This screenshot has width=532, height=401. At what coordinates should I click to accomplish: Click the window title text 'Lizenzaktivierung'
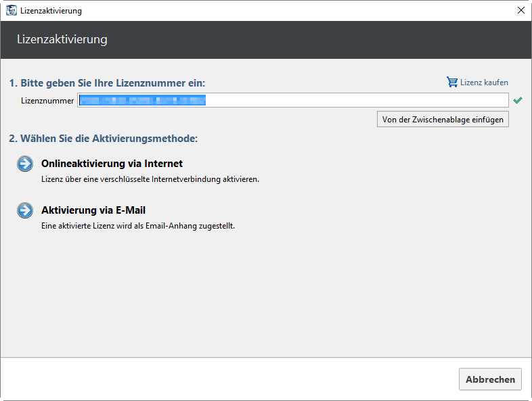tap(51, 11)
